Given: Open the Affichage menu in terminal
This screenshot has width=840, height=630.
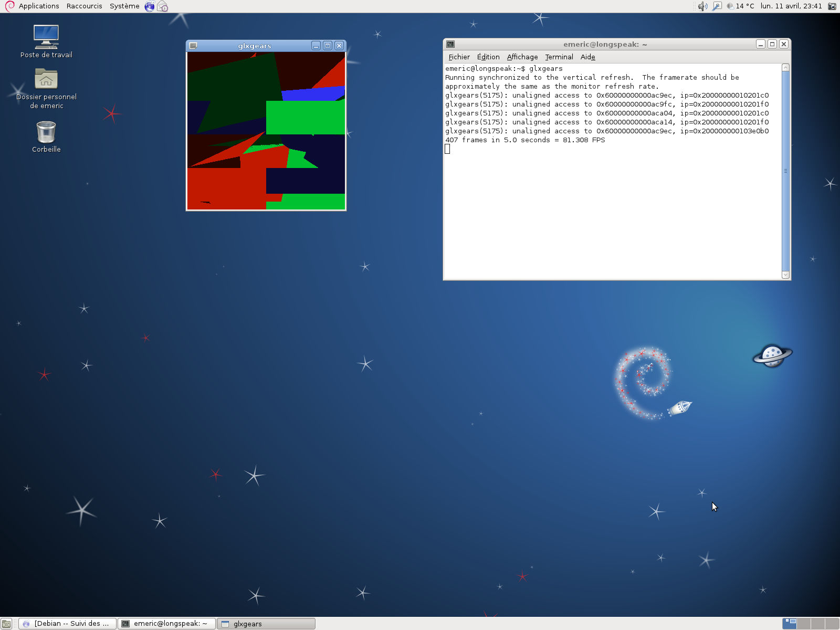Looking at the screenshot, I should click(x=522, y=57).
